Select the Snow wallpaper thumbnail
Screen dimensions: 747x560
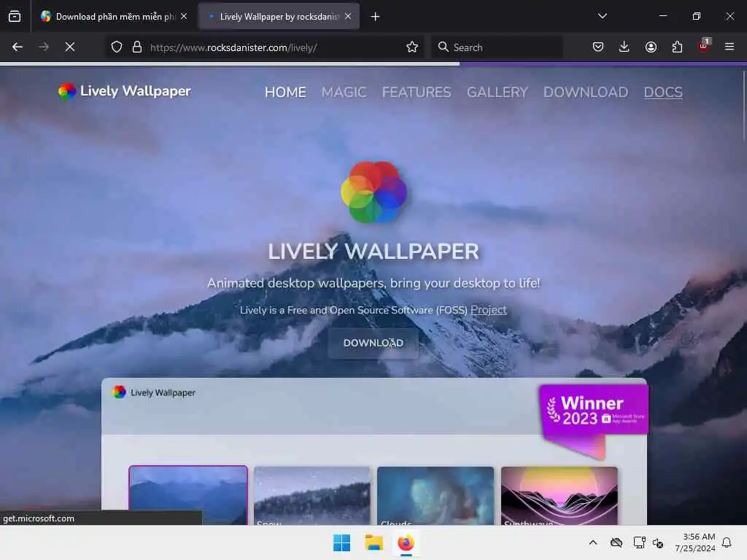312,496
